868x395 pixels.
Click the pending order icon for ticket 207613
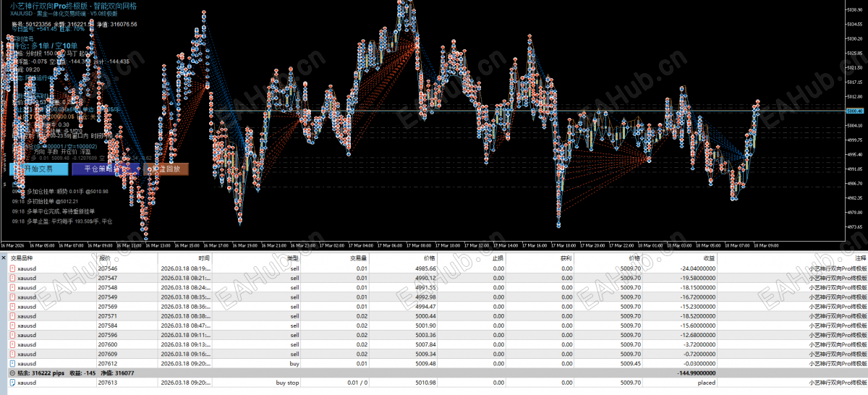[x=12, y=382]
